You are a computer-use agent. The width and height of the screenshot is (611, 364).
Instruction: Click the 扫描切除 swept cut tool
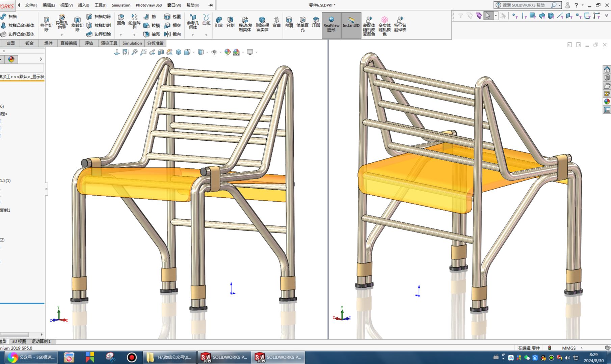pyautogui.click(x=99, y=17)
